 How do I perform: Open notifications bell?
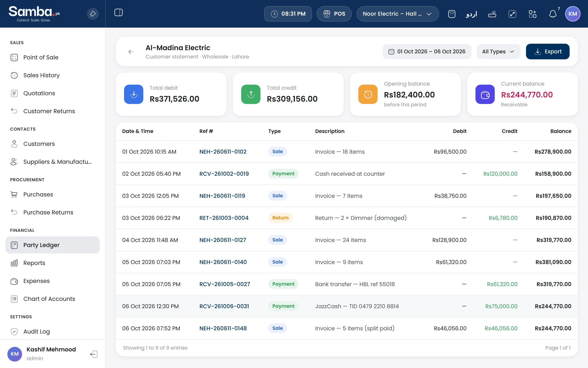(x=553, y=14)
